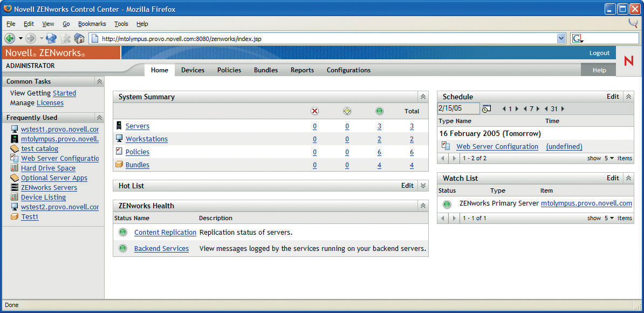Click the Logout link
644x313 pixels.
[600, 53]
